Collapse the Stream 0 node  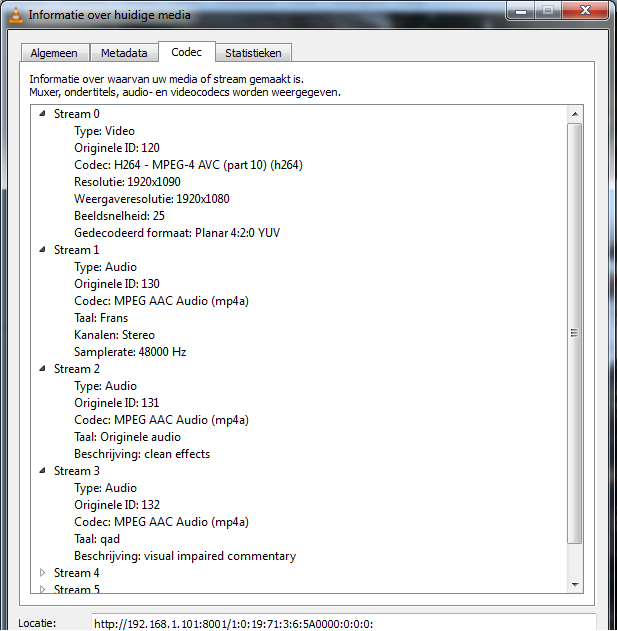click(x=42, y=114)
